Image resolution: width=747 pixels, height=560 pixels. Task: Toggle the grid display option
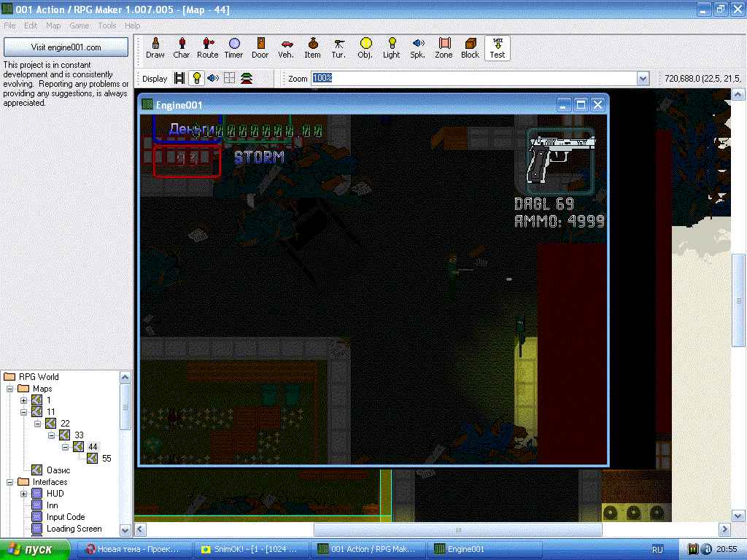pos(230,79)
